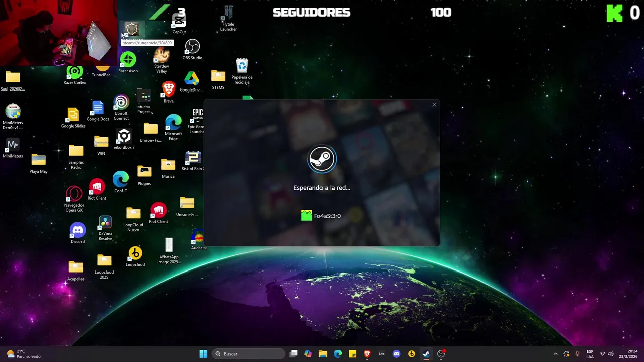Open the Microsoft Edge desktop shortcut

pos(173,128)
